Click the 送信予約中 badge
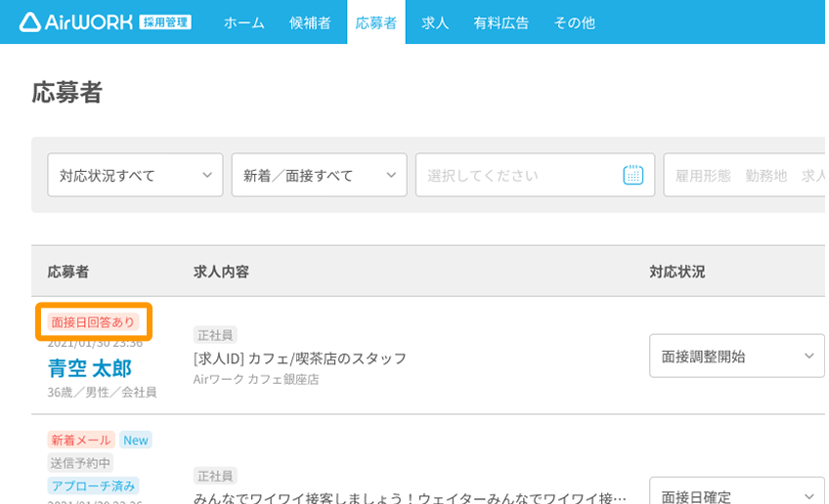Viewport: 829px width, 504px height. pos(80,463)
